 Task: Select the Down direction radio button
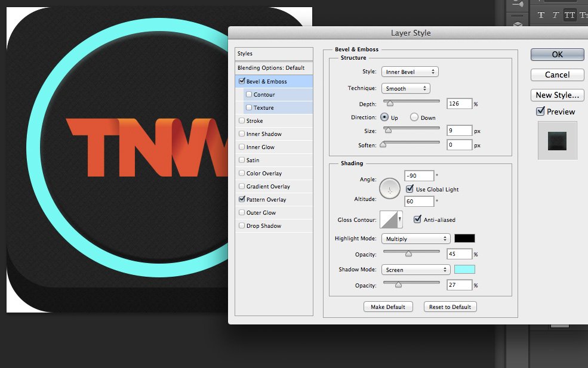point(414,117)
